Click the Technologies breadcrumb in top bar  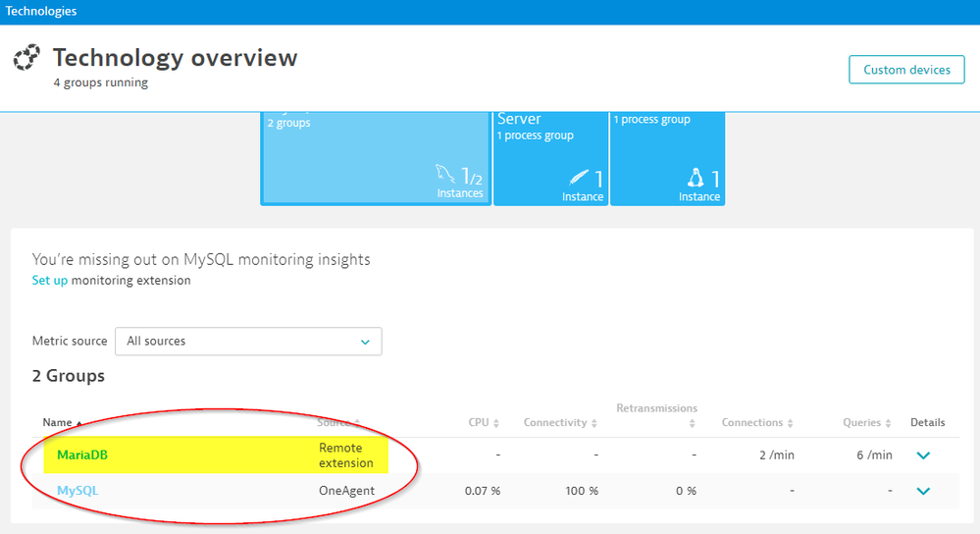(41, 12)
